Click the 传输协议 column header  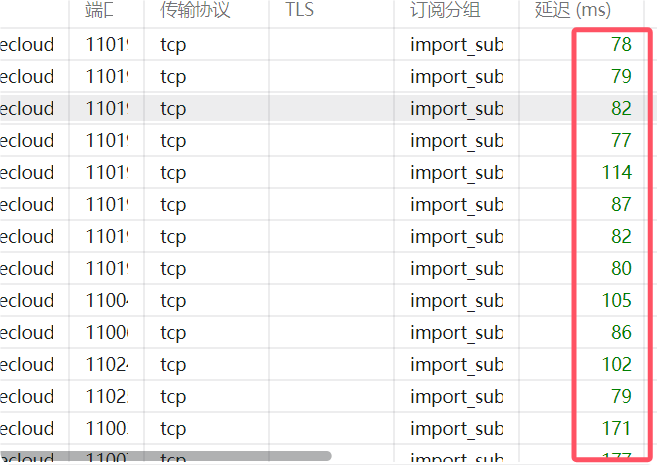195,11
